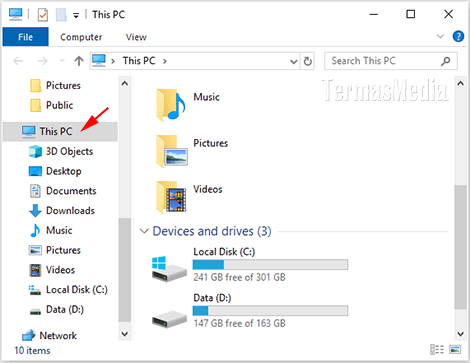Image resolution: width=470 pixels, height=363 pixels.
Task: Open the File menu
Action: [x=25, y=37]
